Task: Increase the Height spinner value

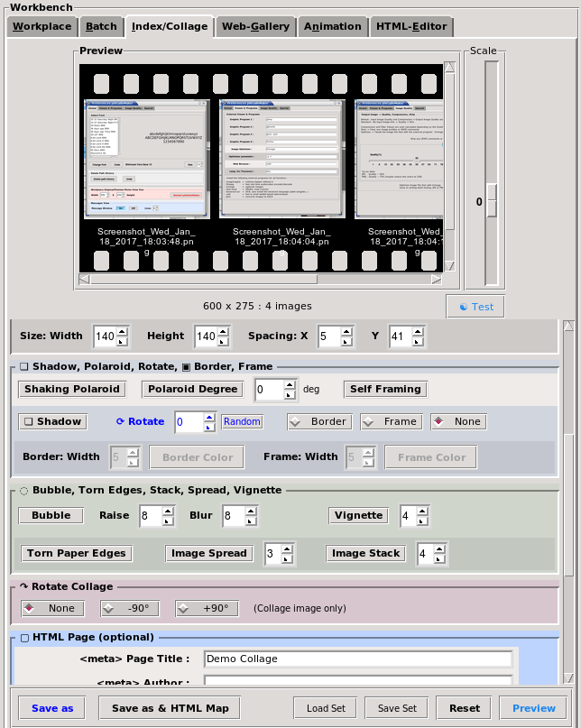Action: pyautogui.click(x=224, y=332)
